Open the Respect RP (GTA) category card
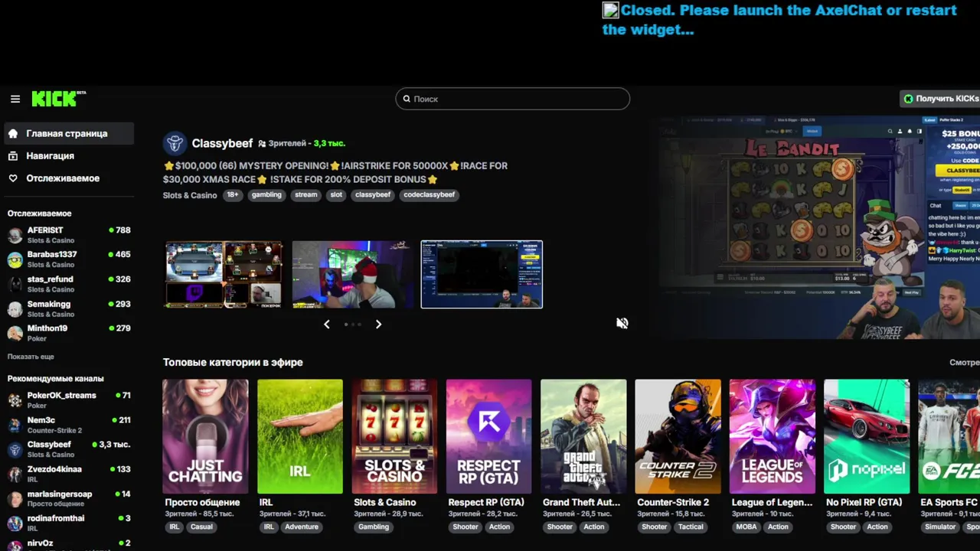 [488, 436]
